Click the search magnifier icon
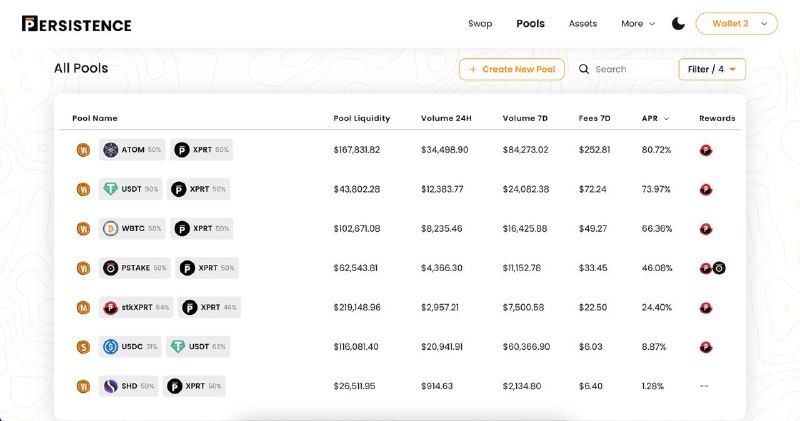 click(584, 69)
